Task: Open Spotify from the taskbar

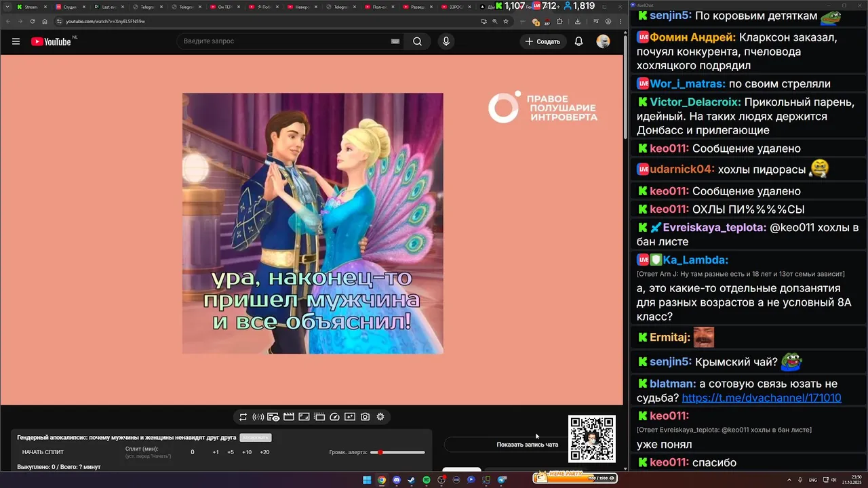Action: coord(427,480)
